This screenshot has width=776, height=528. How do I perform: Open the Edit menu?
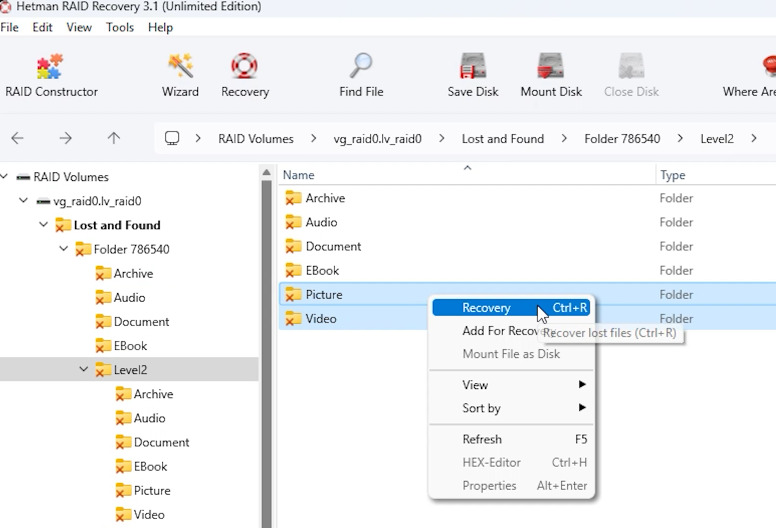tap(43, 28)
